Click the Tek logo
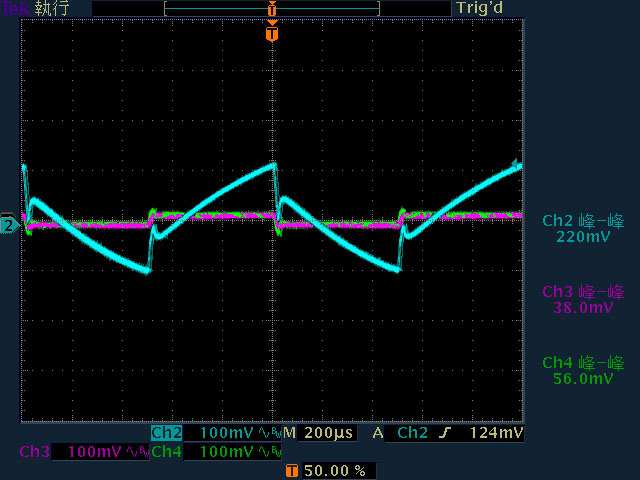 point(16,8)
